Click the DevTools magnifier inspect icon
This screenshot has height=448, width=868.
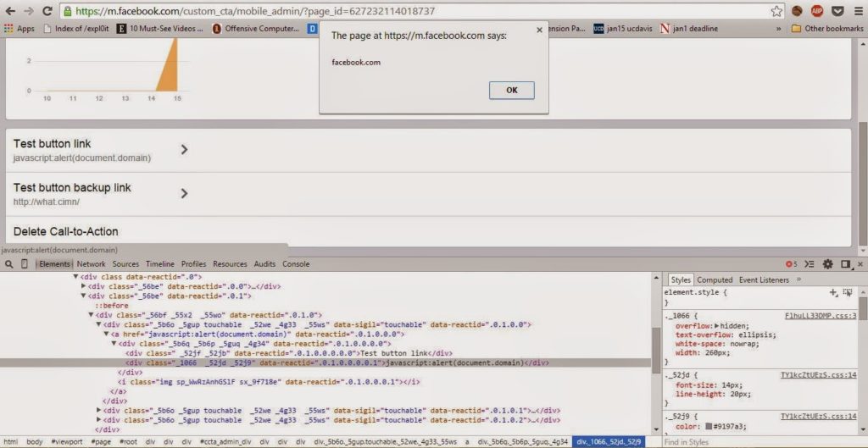pos(8,264)
